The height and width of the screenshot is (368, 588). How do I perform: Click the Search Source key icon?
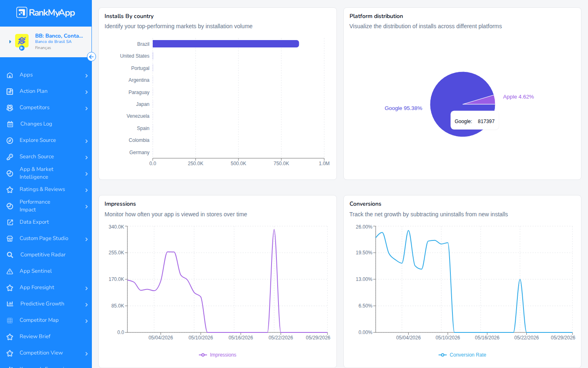click(x=10, y=157)
